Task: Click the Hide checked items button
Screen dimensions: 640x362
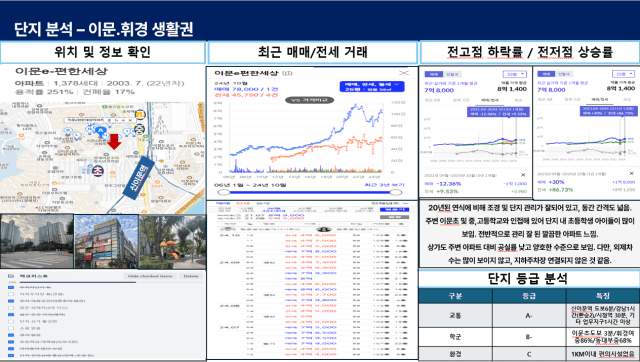Action: pos(150,276)
